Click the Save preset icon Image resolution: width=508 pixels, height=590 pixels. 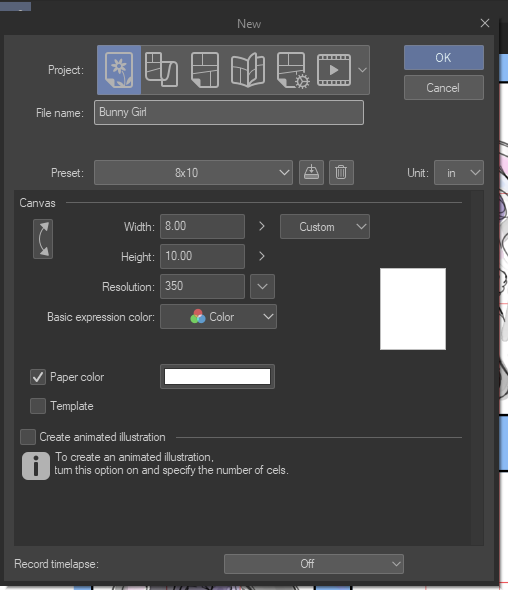(311, 173)
